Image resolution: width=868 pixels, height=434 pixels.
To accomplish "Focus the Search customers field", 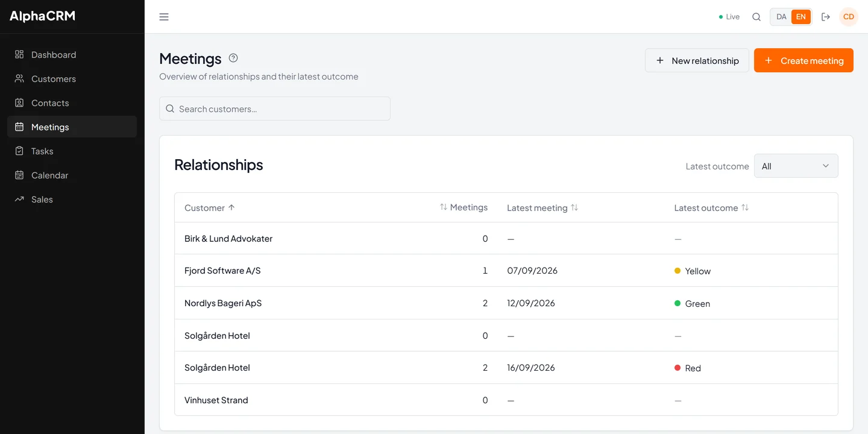I will (x=275, y=108).
